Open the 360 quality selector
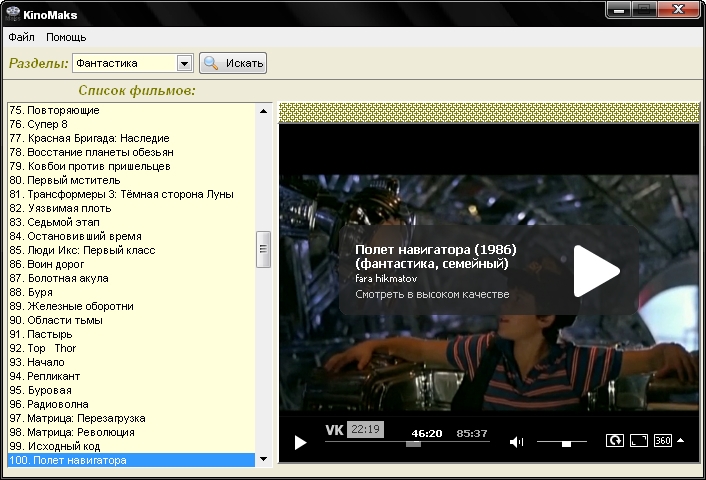The width and height of the screenshot is (706, 480). tap(663, 440)
